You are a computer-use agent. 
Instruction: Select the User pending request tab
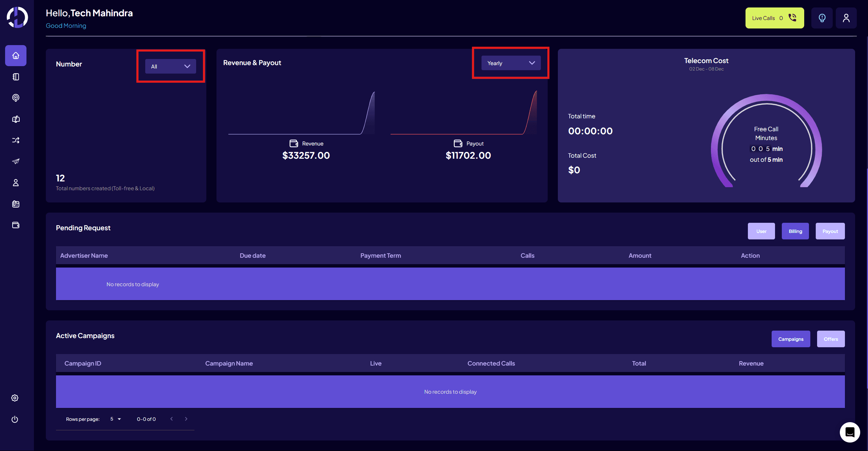[761, 231]
